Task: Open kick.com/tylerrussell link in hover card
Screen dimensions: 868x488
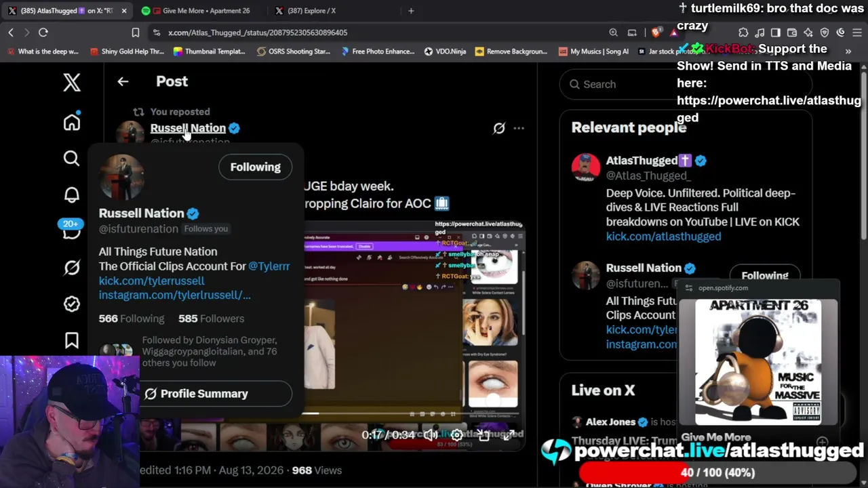Action: coord(151,281)
